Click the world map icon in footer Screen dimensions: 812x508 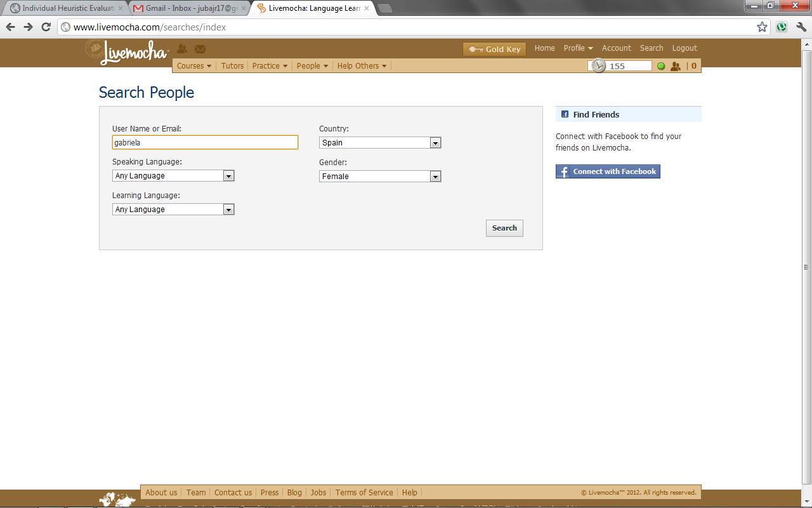click(117, 499)
